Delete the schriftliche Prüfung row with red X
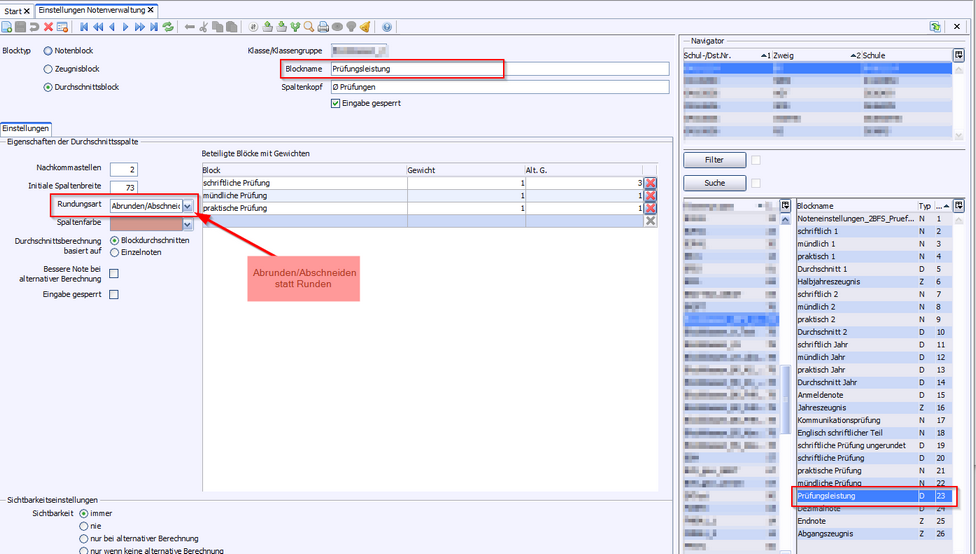The width and height of the screenshot is (976, 554). pyautogui.click(x=650, y=183)
